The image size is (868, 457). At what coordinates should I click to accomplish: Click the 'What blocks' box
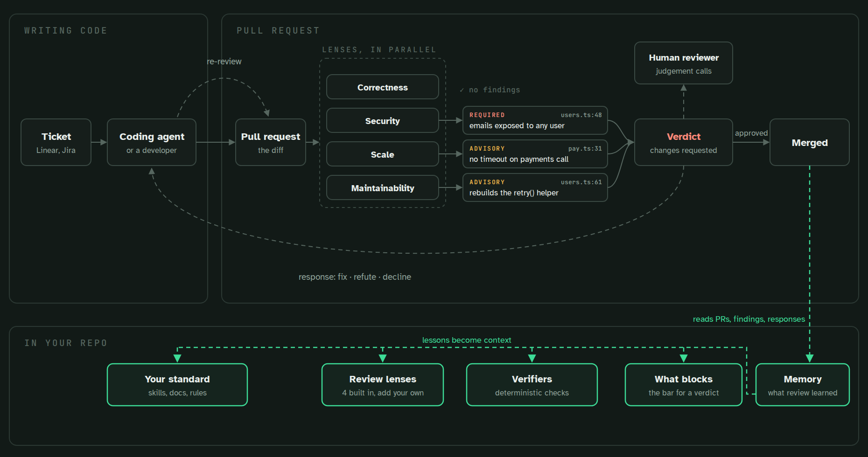point(684,385)
